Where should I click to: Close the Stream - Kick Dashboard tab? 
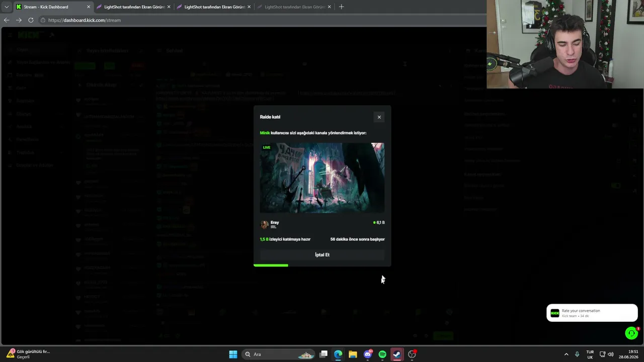(x=89, y=7)
